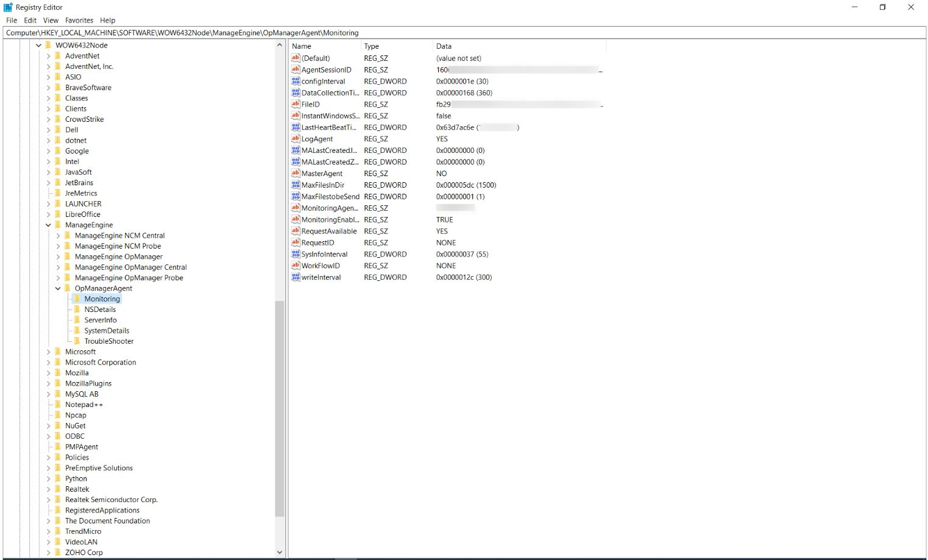Collapse the ManageEngine tree node

[x=48, y=224]
